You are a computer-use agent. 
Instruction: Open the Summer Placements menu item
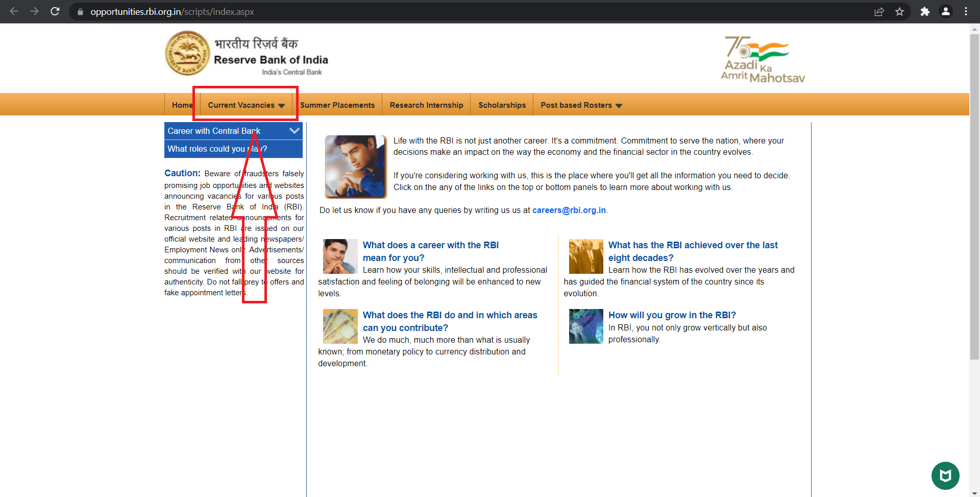coord(337,105)
